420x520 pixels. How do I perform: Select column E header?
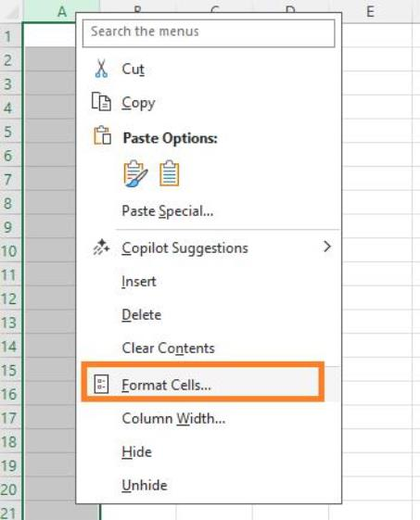371,11
